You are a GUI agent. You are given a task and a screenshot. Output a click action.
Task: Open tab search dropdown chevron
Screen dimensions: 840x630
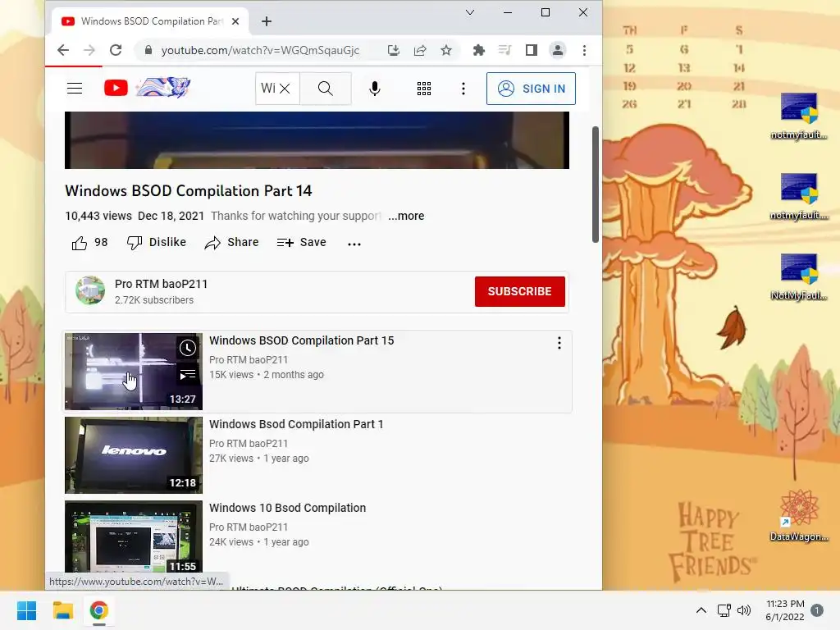click(470, 12)
